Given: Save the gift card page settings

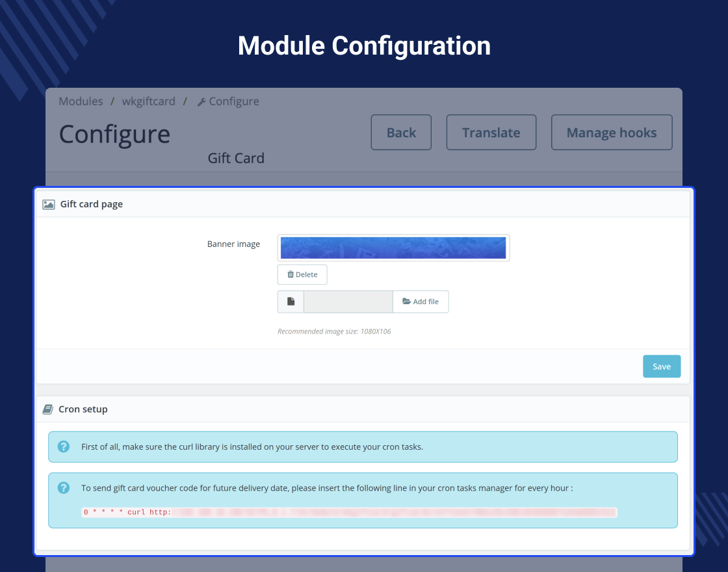Looking at the screenshot, I should (662, 367).
